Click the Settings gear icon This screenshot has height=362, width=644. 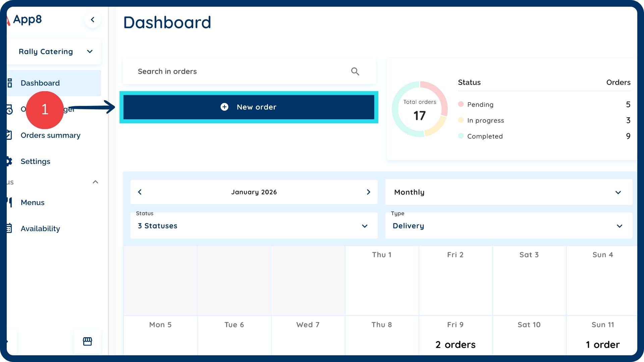click(x=9, y=162)
